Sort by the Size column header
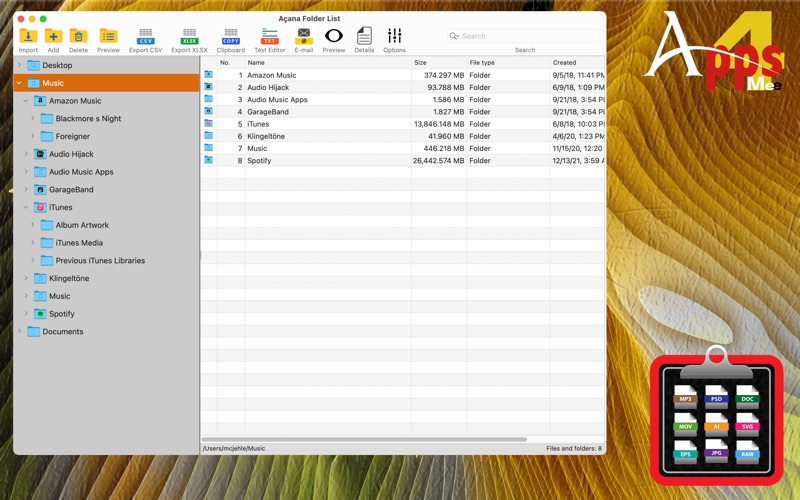 tap(439, 62)
